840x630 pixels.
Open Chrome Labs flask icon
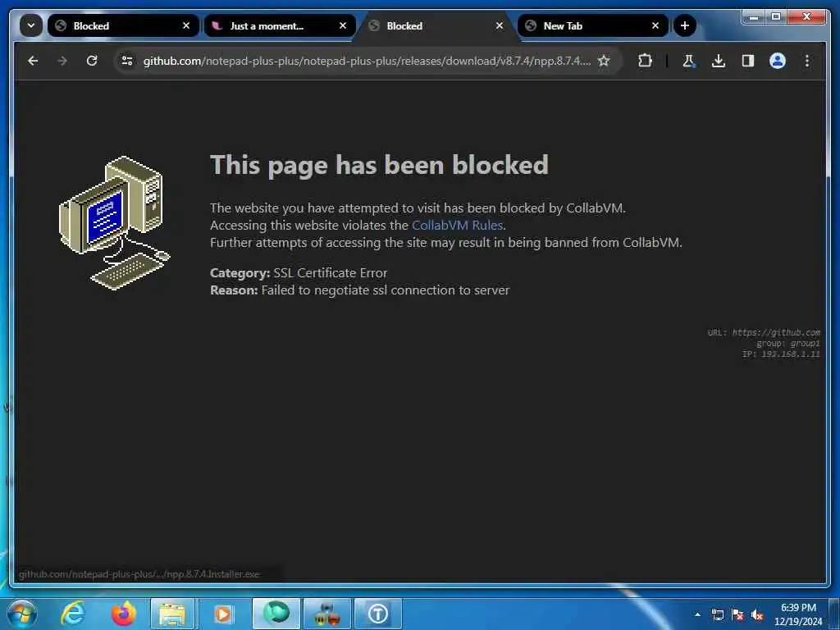(x=689, y=61)
